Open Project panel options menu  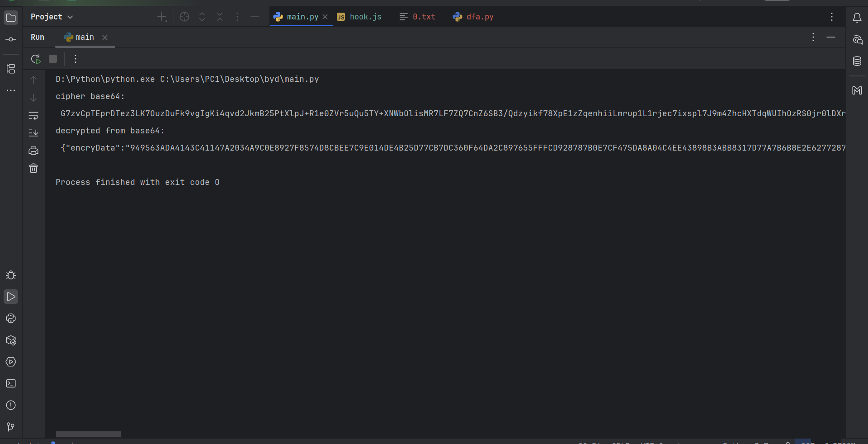pyautogui.click(x=237, y=17)
